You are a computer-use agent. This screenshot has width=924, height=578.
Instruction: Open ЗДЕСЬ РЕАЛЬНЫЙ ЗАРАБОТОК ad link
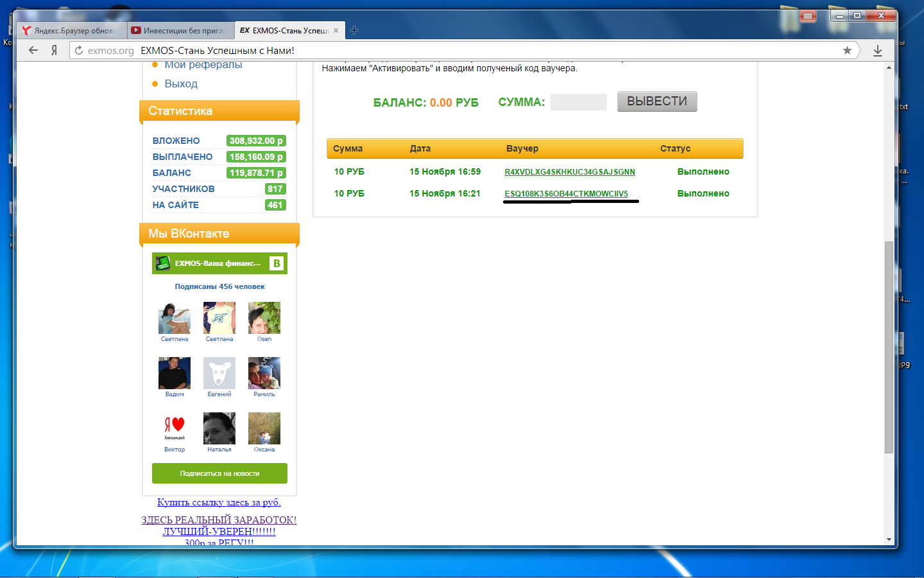pos(219,520)
